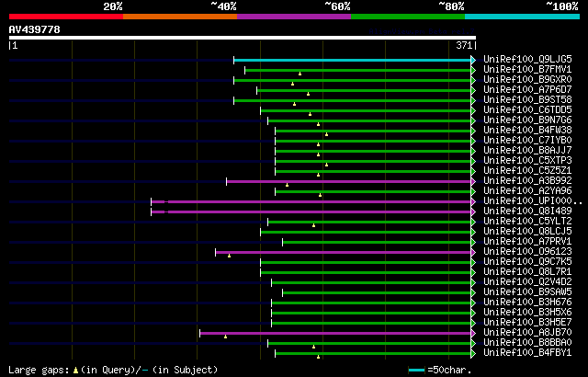588x377 pixels.
Task: Click the yellow gap marker under A3B992 bar
Action: tap(288, 186)
